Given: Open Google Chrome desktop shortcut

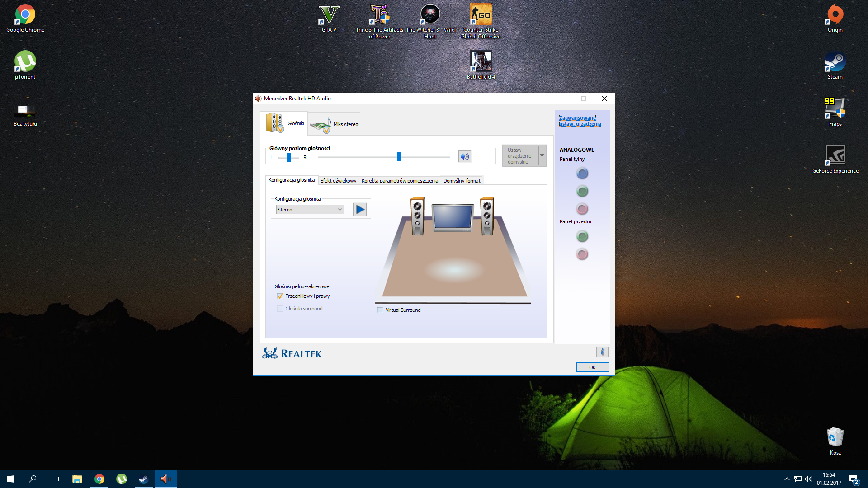Looking at the screenshot, I should [x=25, y=19].
